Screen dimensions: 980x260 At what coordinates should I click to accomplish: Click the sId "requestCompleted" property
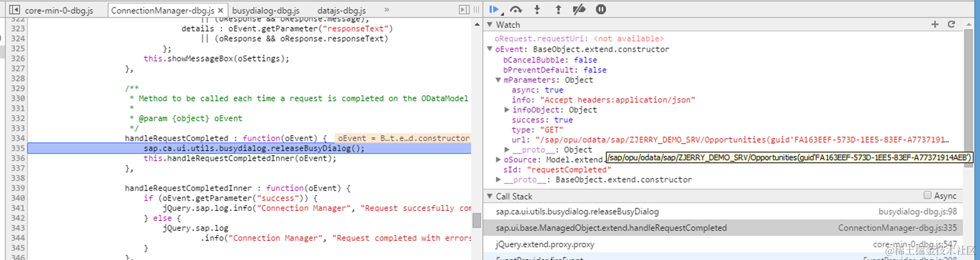[x=557, y=170]
